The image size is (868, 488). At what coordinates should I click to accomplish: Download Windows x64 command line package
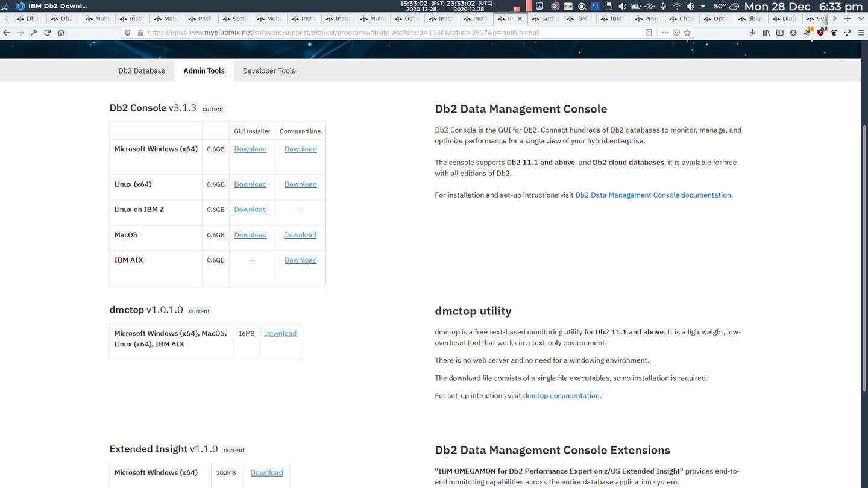click(x=300, y=149)
